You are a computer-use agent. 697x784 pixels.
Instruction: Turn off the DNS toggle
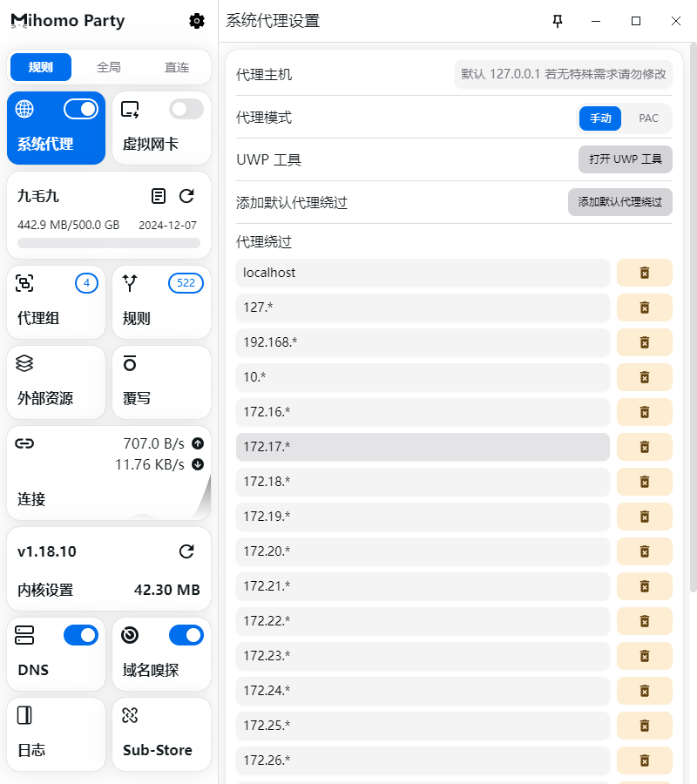coord(81,635)
